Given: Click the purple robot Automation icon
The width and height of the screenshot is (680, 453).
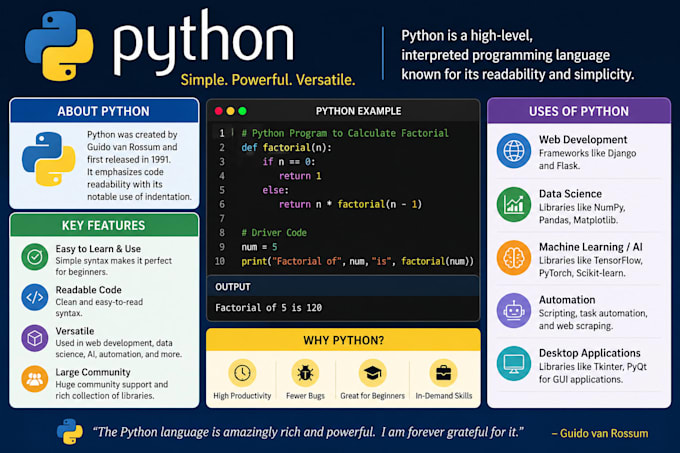Looking at the screenshot, I should point(514,311).
